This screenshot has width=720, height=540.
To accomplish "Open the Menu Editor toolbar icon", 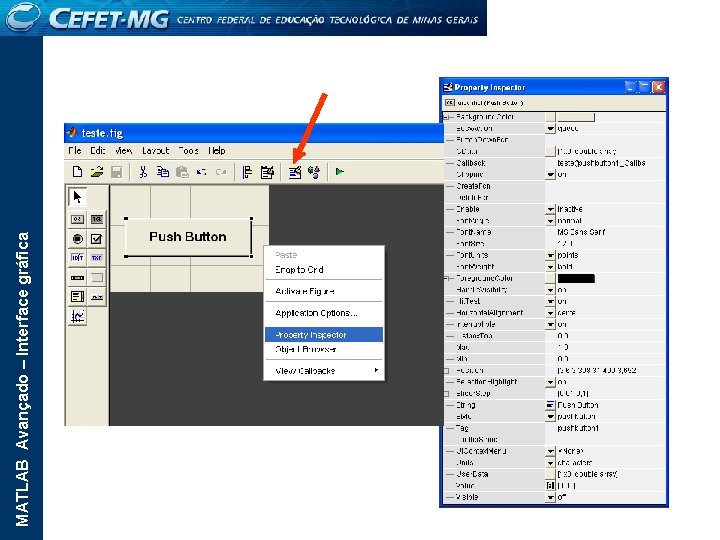I will (267, 172).
